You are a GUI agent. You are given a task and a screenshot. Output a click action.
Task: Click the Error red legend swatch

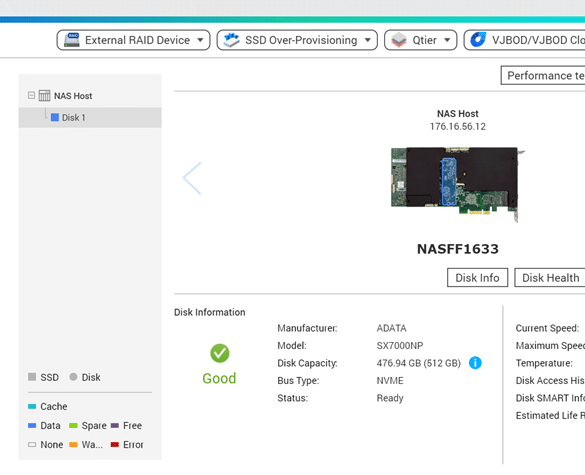[115, 444]
